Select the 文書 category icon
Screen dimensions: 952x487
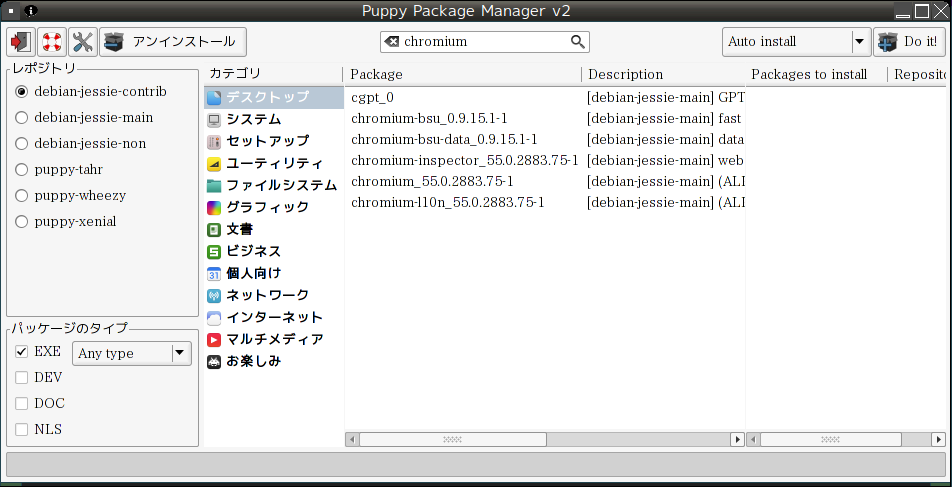click(214, 230)
